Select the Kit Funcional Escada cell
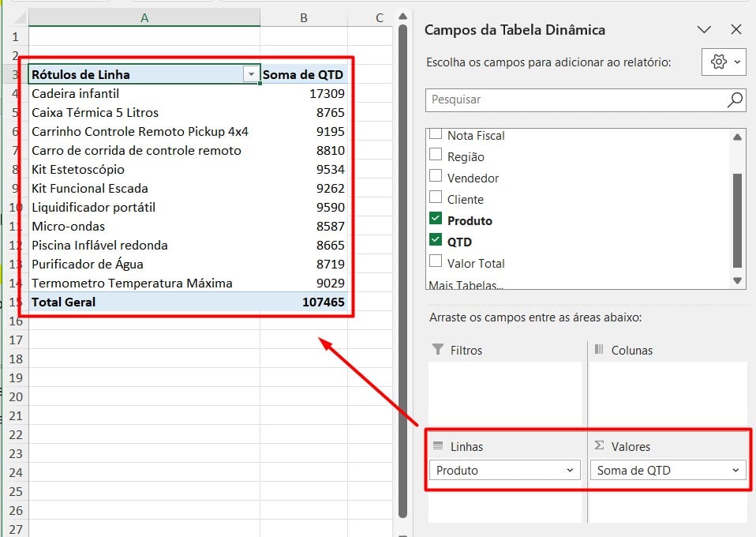Screen dimensions: 756x537 point(144,188)
